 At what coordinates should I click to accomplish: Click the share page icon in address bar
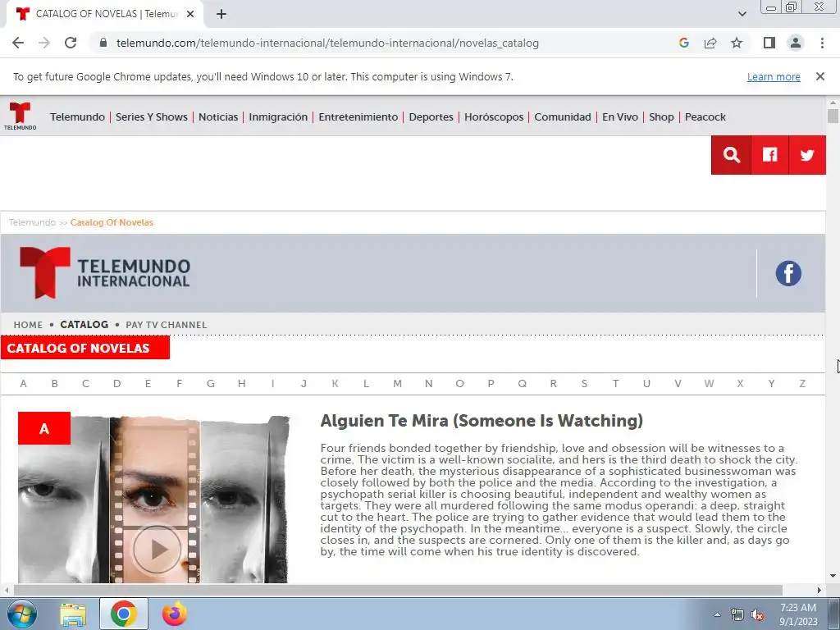[x=710, y=43]
